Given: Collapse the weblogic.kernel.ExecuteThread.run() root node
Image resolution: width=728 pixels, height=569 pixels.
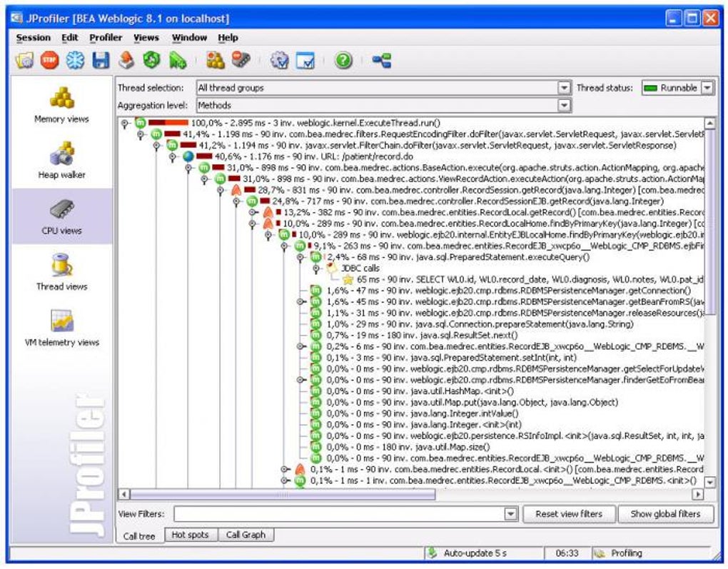Looking at the screenshot, I should coord(125,123).
